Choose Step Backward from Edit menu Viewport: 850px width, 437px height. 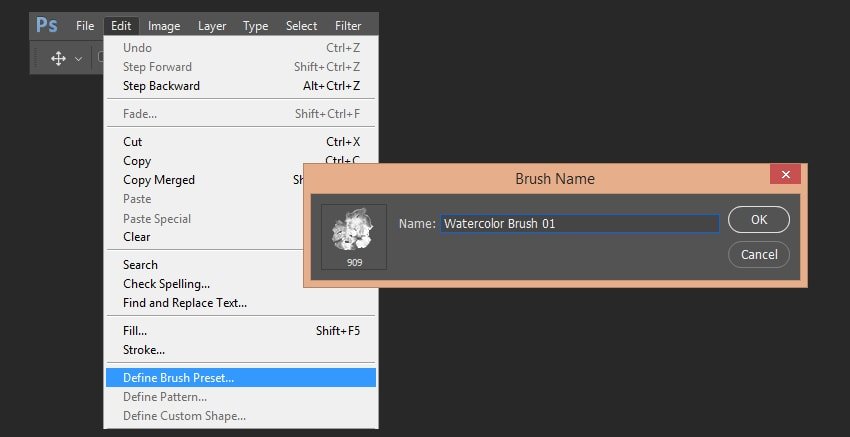(x=161, y=86)
